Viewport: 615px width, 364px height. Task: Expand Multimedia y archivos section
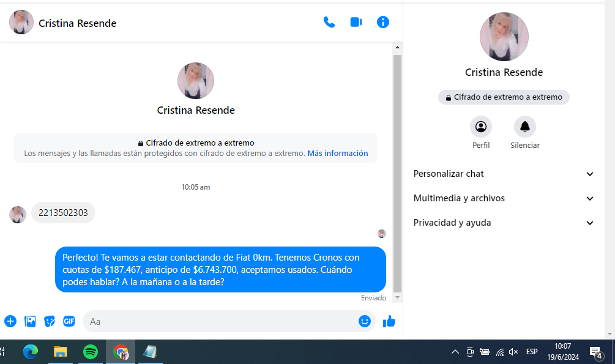point(504,198)
